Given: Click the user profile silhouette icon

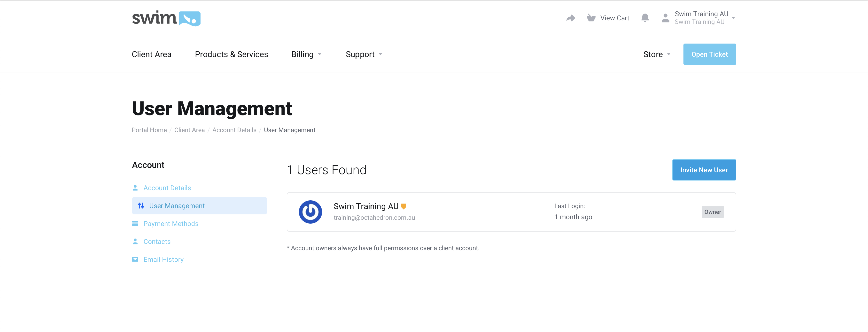Looking at the screenshot, I should tap(665, 18).
